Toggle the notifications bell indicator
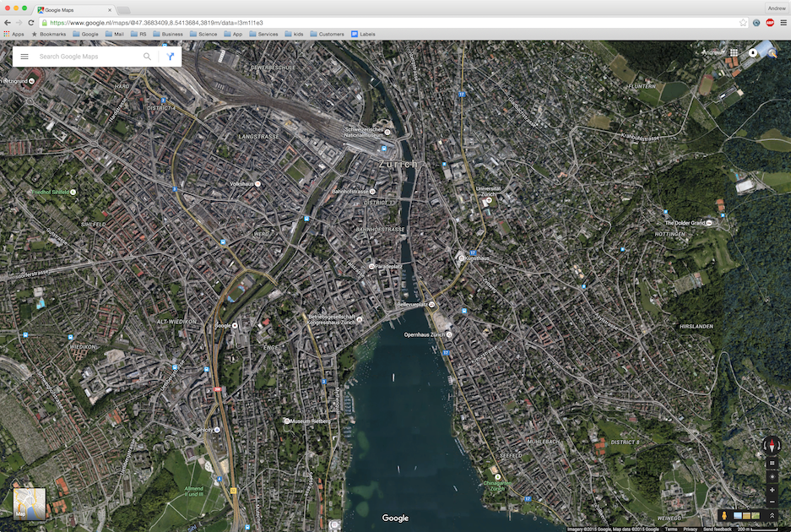This screenshot has height=532, width=791. (x=752, y=52)
